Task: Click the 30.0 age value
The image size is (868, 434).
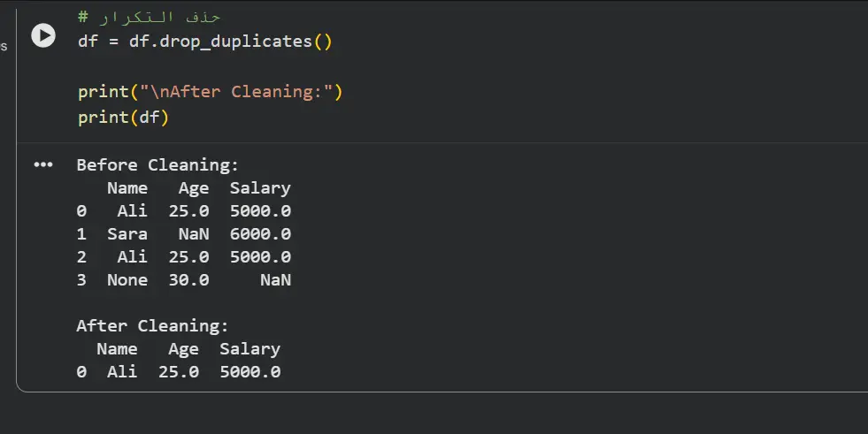Action: 188,280
